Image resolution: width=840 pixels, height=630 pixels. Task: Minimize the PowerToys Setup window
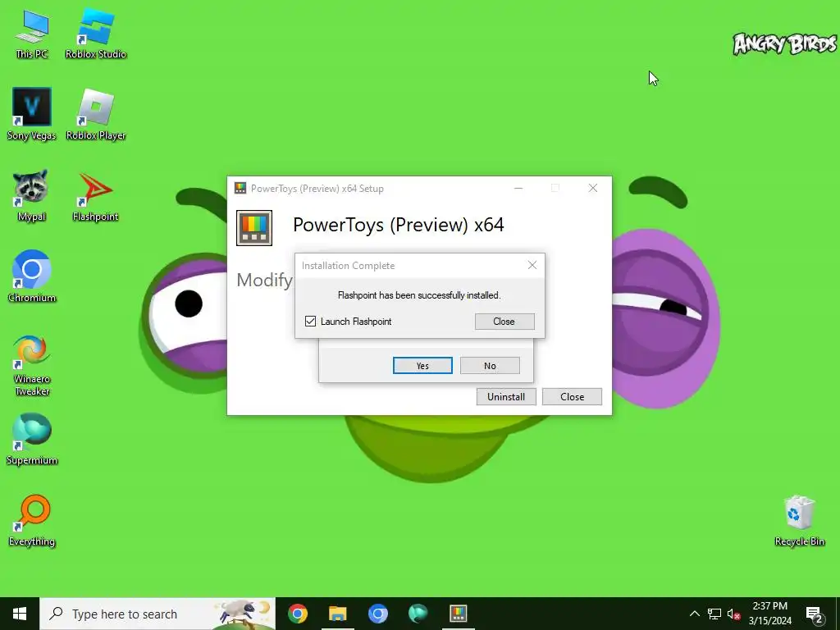518,188
